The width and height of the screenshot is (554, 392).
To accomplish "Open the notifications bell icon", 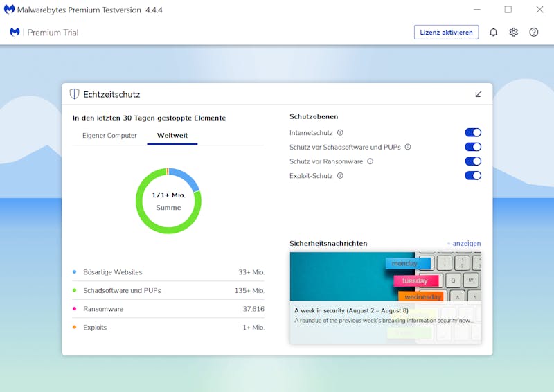I will 493,33.
